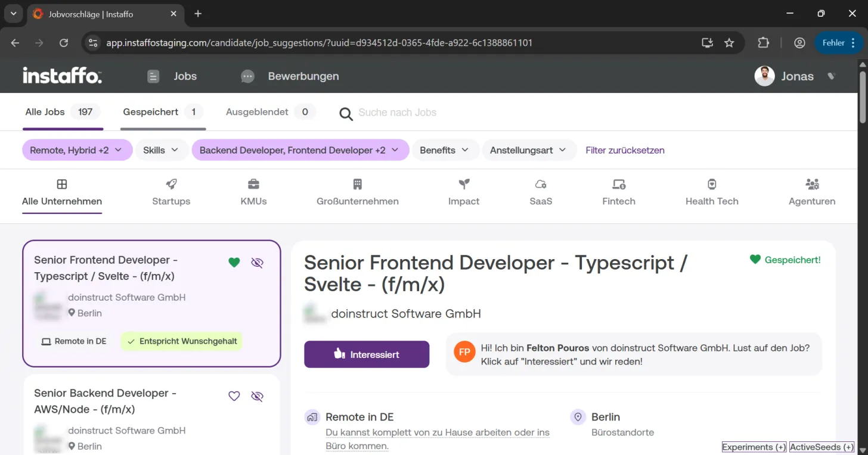This screenshot has height=455, width=868.
Task: Click the Fehler button in Chrome toolbar
Action: [x=839, y=43]
